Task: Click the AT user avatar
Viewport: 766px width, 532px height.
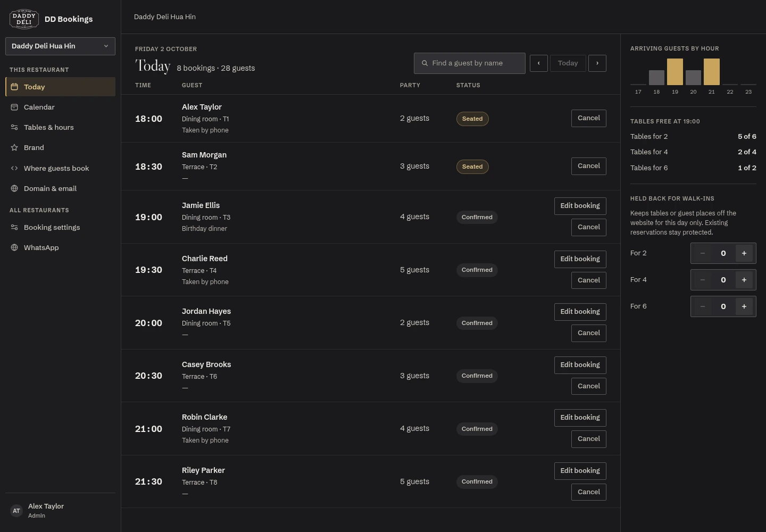Action: coord(16,511)
